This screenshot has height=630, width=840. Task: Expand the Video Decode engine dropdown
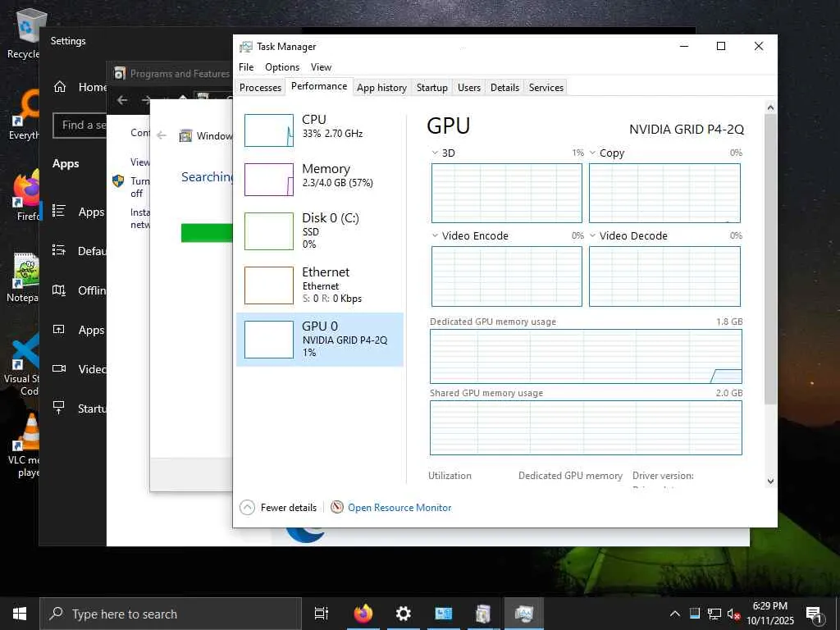pos(592,235)
